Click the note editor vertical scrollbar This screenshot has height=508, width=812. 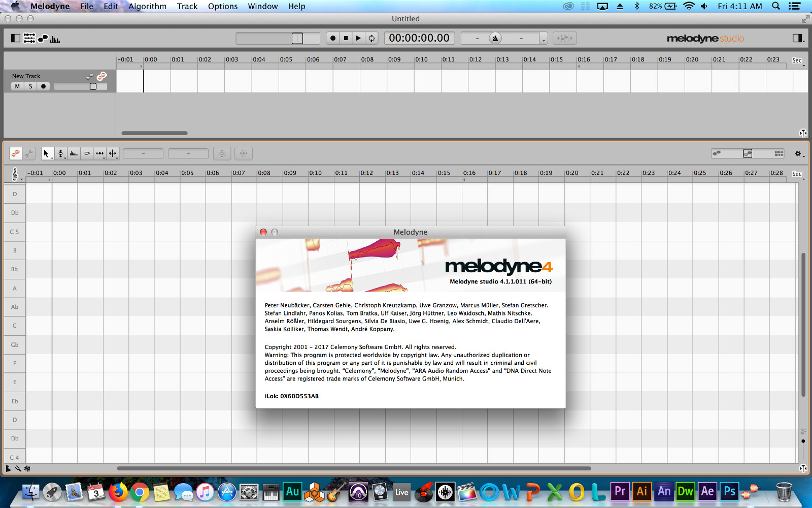[x=803, y=324]
